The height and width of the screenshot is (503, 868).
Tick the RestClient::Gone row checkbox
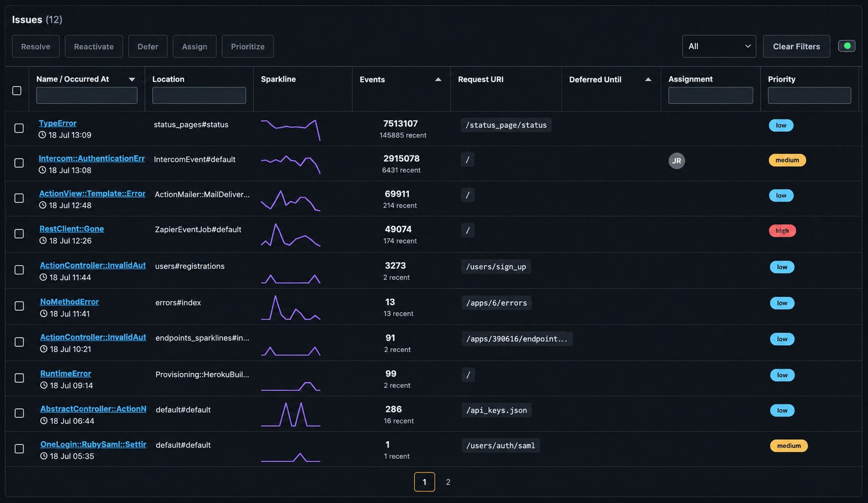(x=19, y=233)
